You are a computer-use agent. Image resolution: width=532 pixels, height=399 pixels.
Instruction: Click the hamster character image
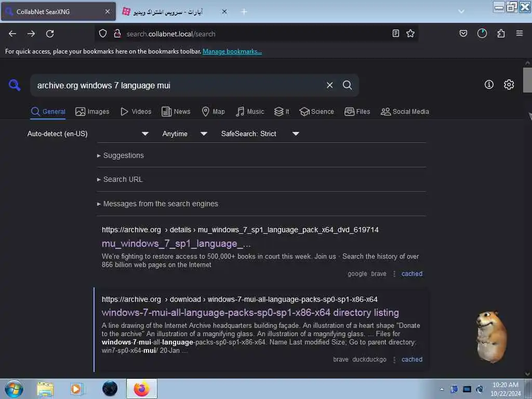pos(491,337)
